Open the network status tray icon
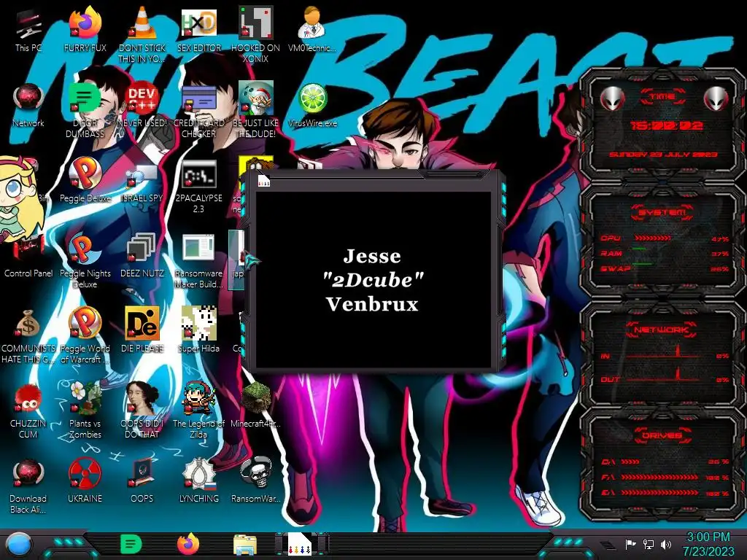 point(649,544)
